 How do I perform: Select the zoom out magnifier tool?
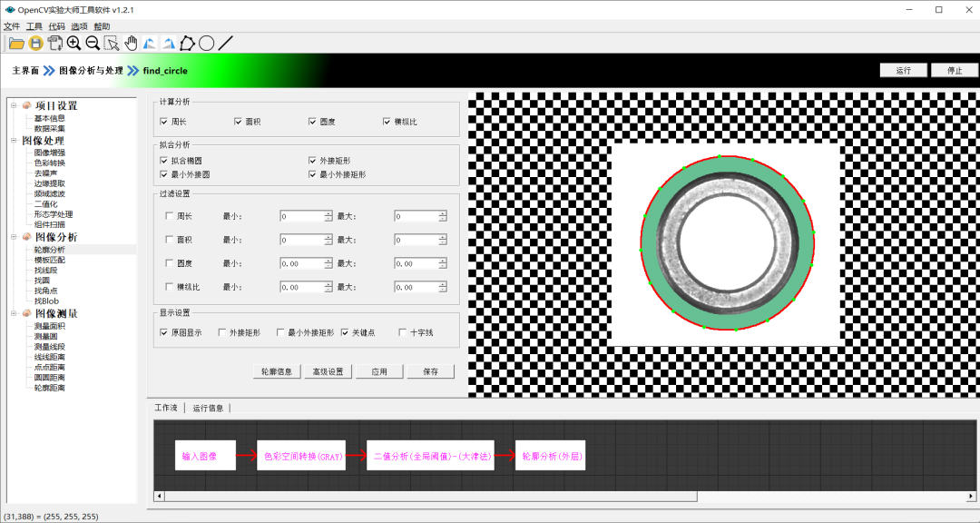[x=93, y=44]
